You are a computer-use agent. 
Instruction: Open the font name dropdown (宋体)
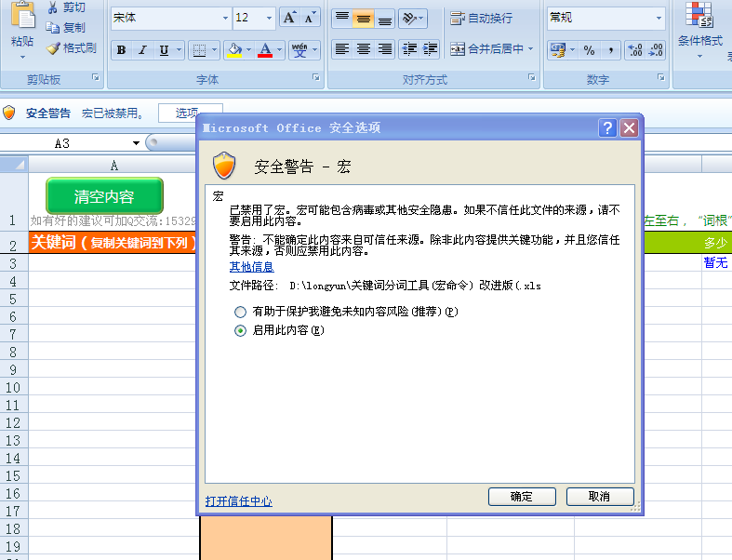coord(225,18)
